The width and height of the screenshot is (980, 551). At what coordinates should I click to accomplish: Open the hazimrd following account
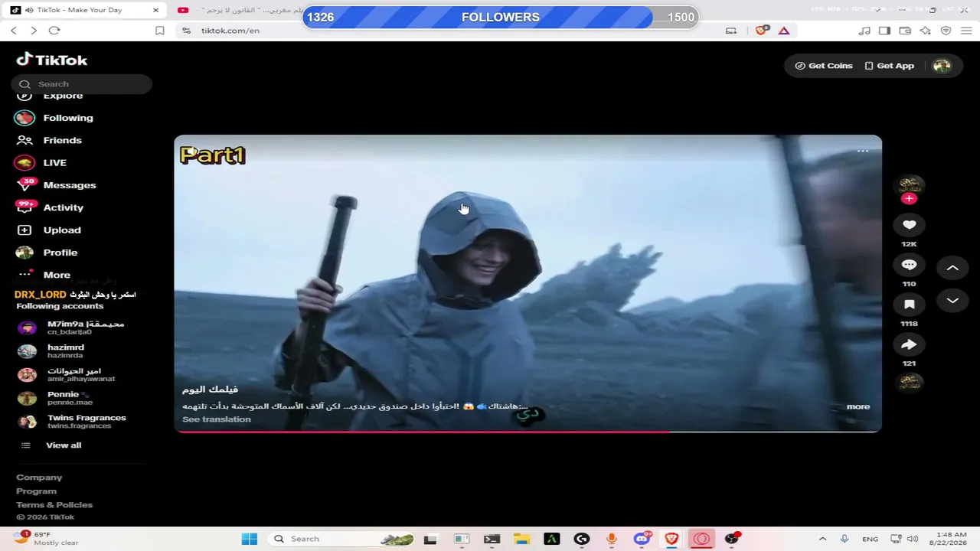[51, 351]
